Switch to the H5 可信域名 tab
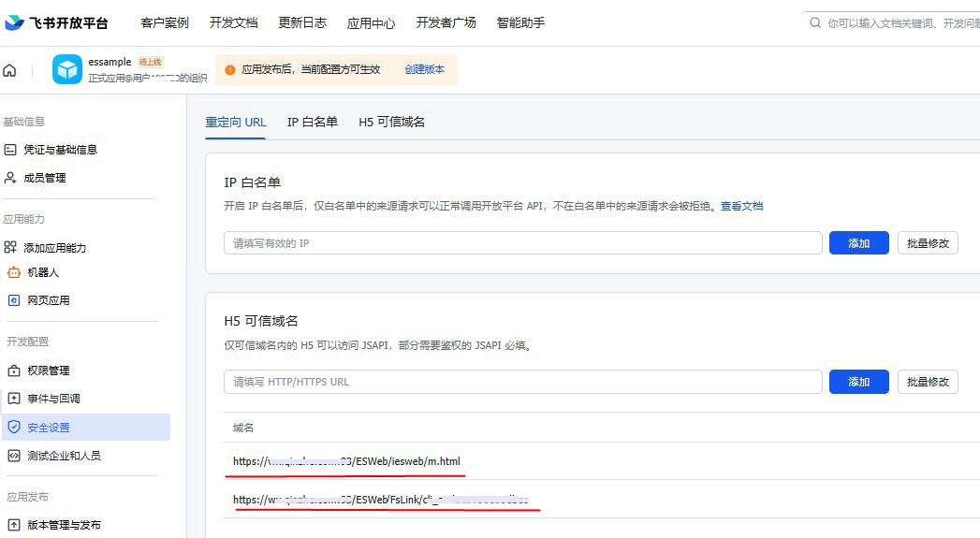980x538 pixels. (x=391, y=122)
